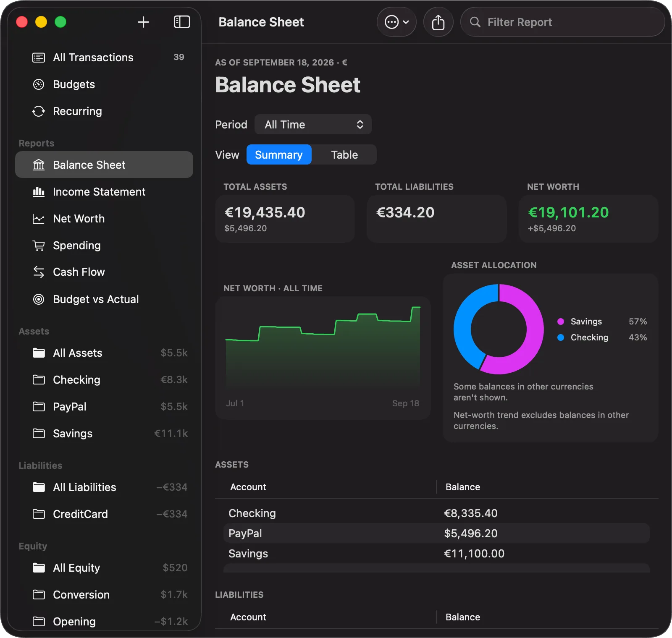This screenshot has height=638, width=672.
Task: Select the Checking row in Assets table
Action: [x=437, y=513]
